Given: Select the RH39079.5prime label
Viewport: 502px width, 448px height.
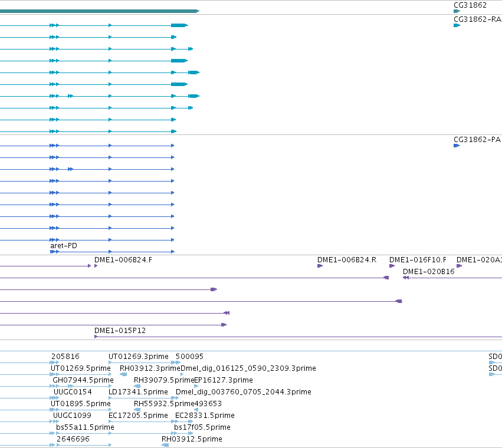Looking at the screenshot, I should pos(164,380).
